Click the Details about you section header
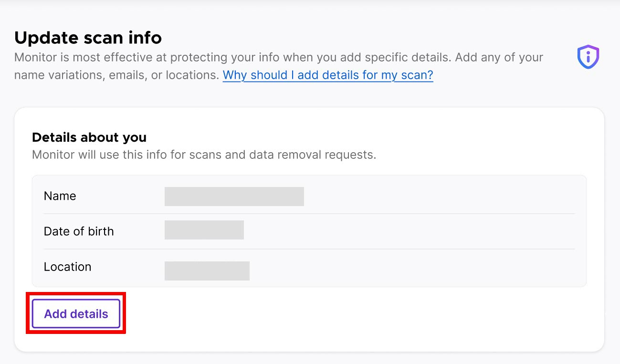Viewport: 620px width, 364px height. point(89,137)
